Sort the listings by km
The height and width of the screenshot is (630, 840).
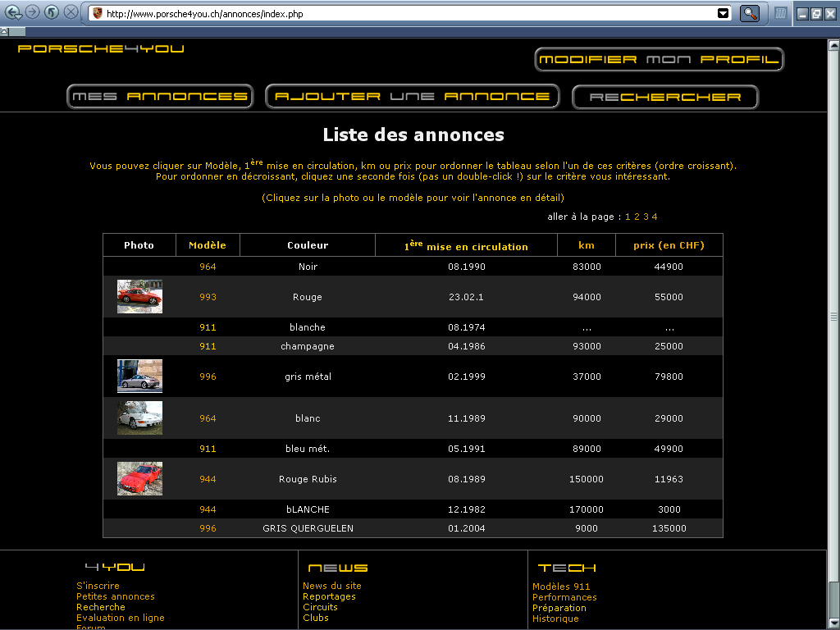(587, 245)
